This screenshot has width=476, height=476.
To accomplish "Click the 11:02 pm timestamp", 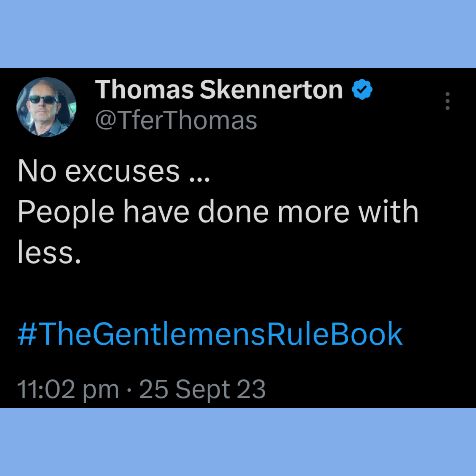I will 68,389.
